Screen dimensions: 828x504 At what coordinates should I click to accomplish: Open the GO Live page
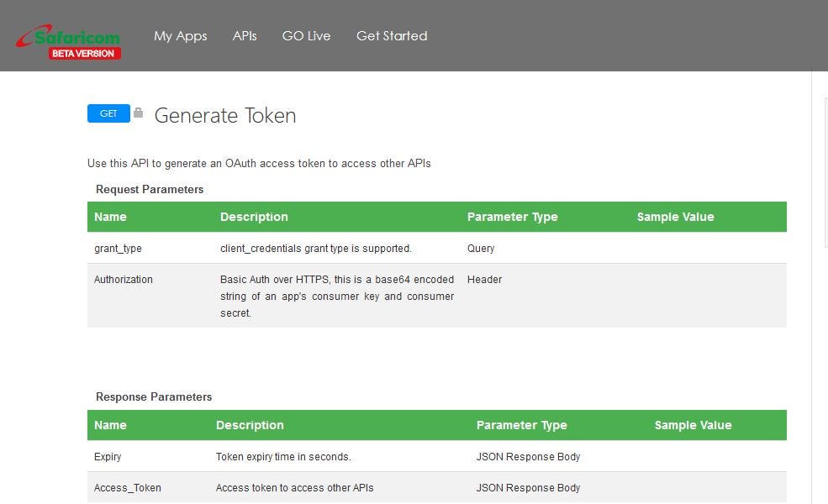[x=306, y=35]
